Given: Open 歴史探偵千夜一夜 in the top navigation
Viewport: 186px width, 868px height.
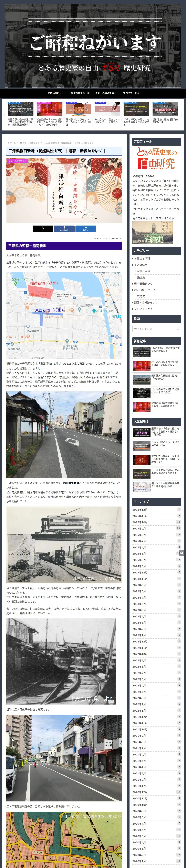Looking at the screenshot, I should [x=80, y=93].
